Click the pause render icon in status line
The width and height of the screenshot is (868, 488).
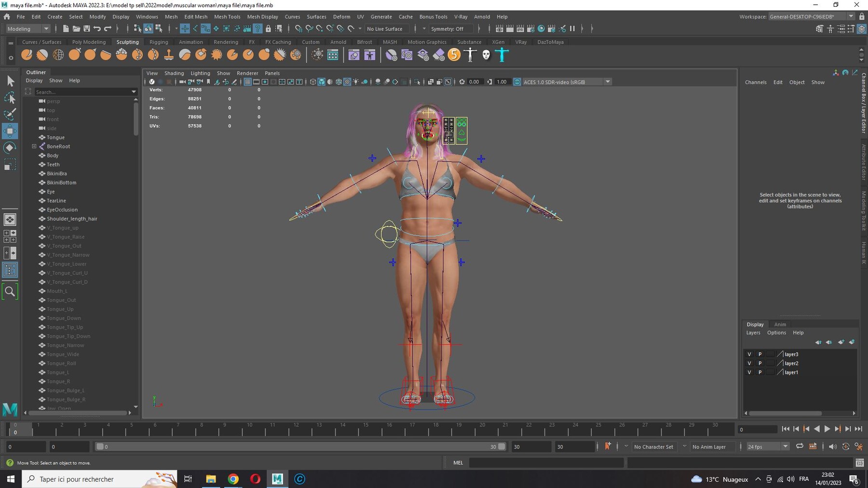[572, 29]
